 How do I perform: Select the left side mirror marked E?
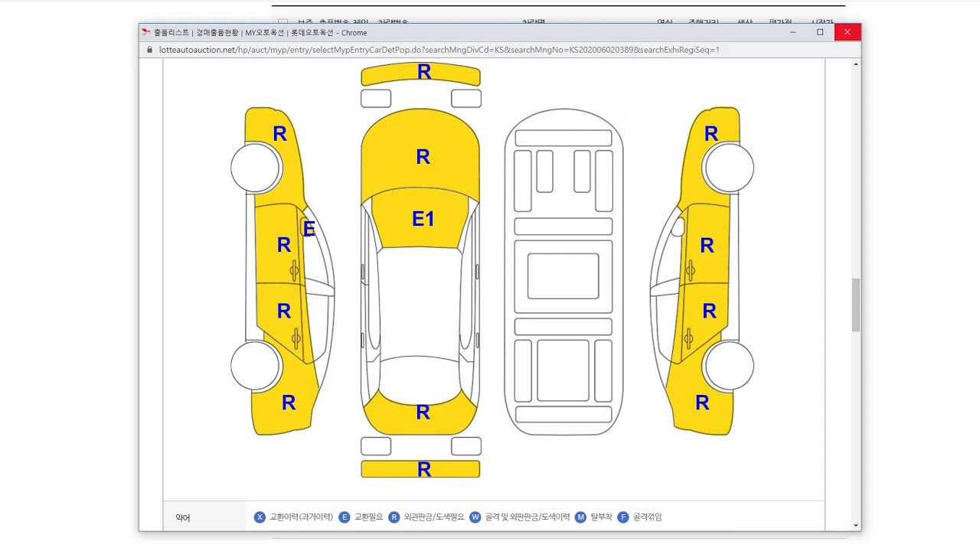point(309,228)
